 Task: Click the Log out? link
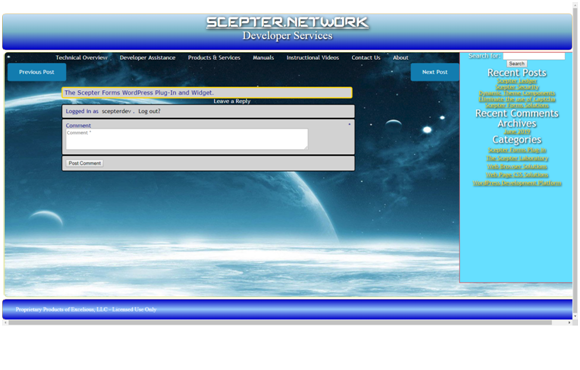(x=149, y=111)
